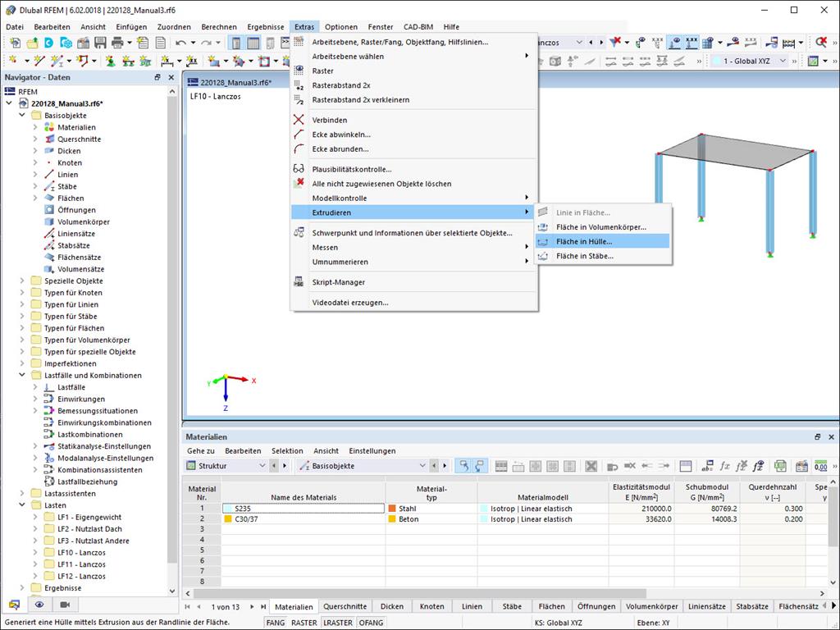Click the Dlubal cloud C icon
This screenshot has width=840, height=630.
pos(48,43)
